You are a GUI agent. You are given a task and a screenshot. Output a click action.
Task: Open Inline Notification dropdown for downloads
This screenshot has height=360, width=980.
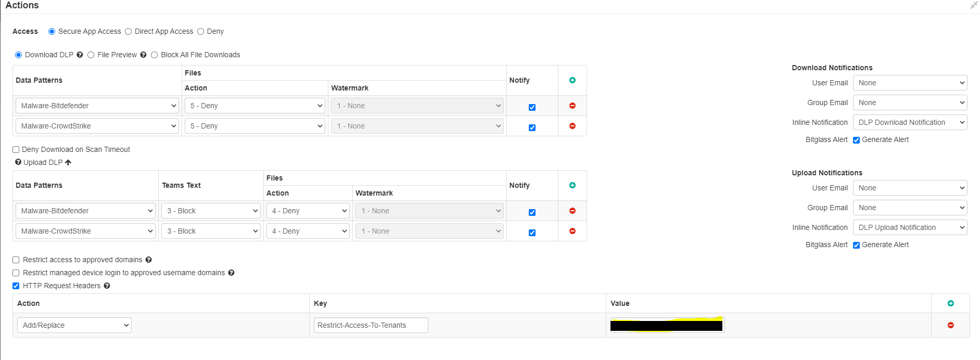tap(909, 122)
